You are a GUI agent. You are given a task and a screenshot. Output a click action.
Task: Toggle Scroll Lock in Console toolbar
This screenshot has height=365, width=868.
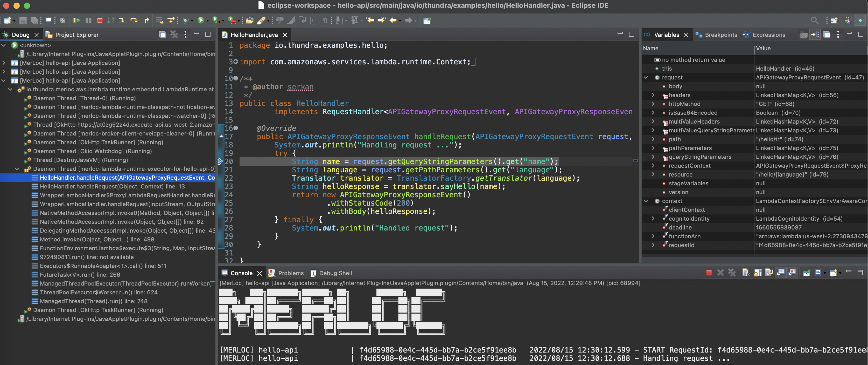758,273
